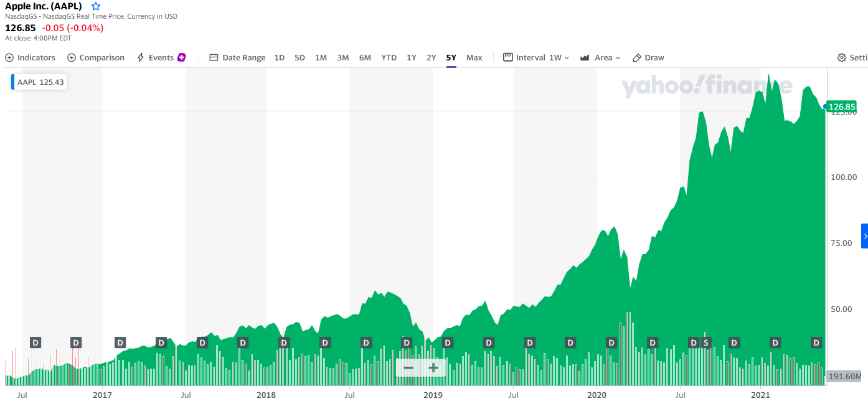Expand the Area chart type dropdown
This screenshot has width=868, height=401.
pyautogui.click(x=600, y=58)
